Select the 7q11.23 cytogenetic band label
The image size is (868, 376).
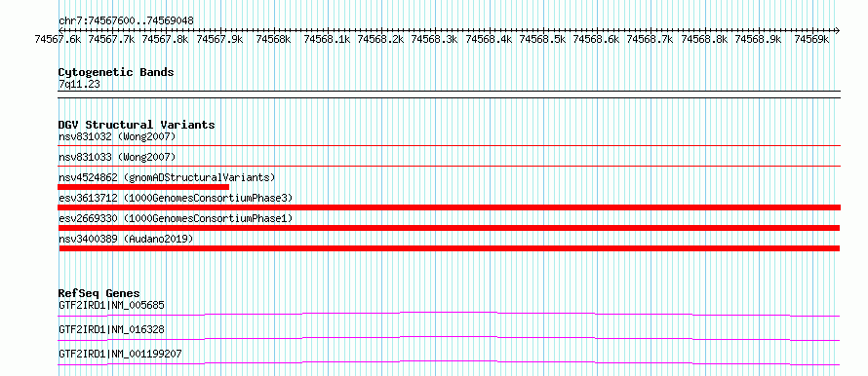tap(79, 85)
